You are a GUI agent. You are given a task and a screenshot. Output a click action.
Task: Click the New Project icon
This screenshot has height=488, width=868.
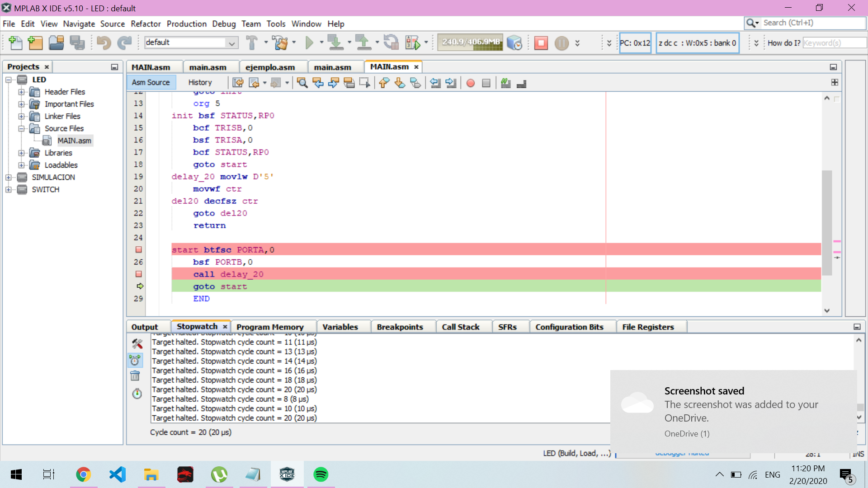(x=35, y=43)
